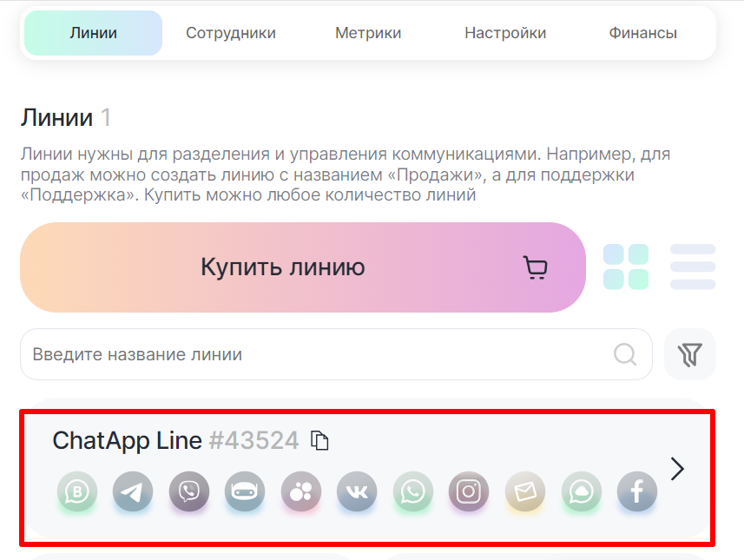Open the filter options funnel
This screenshot has width=744, height=560.
pyautogui.click(x=690, y=354)
